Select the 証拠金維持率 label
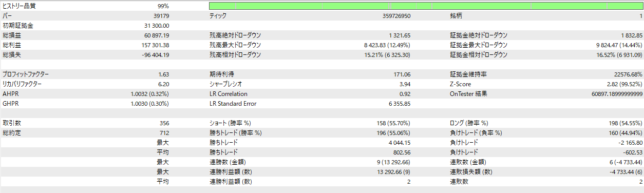 coord(469,74)
